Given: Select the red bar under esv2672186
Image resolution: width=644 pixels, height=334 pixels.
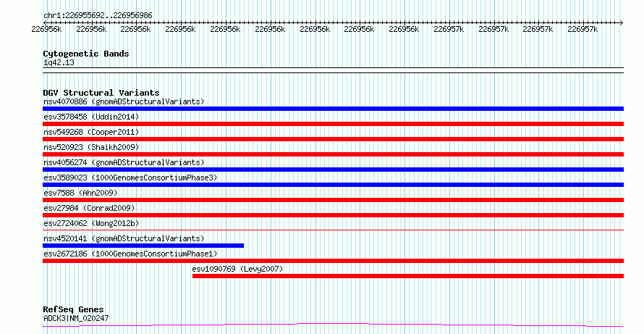Looking at the screenshot, I should [x=333, y=261].
